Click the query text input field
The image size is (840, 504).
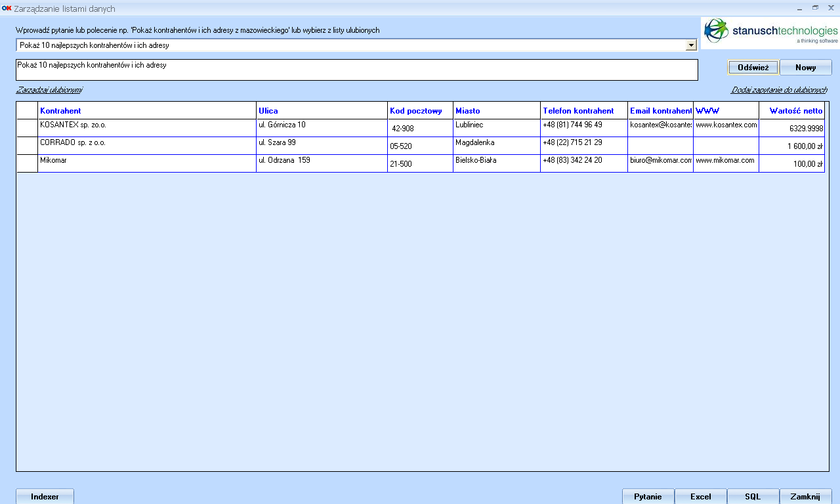click(x=357, y=70)
